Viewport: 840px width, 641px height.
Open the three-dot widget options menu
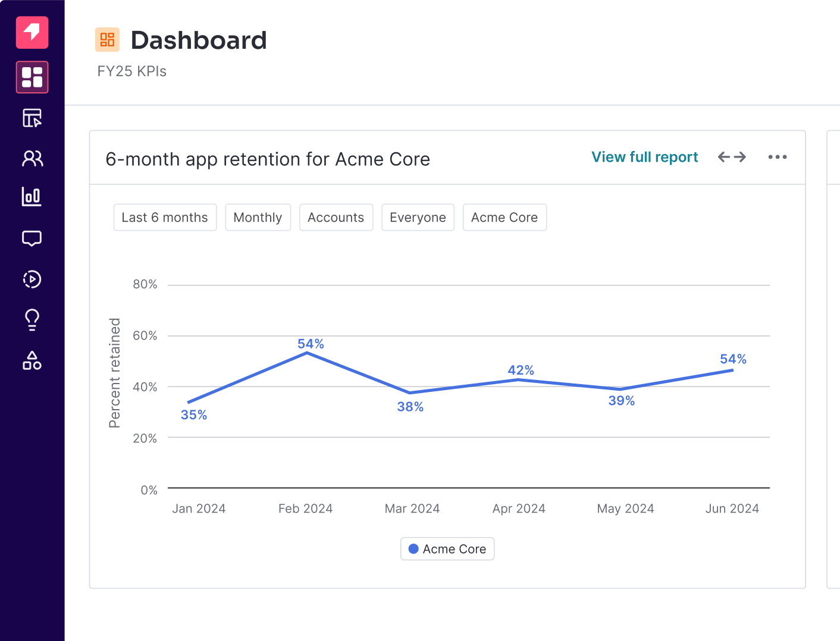tap(777, 157)
